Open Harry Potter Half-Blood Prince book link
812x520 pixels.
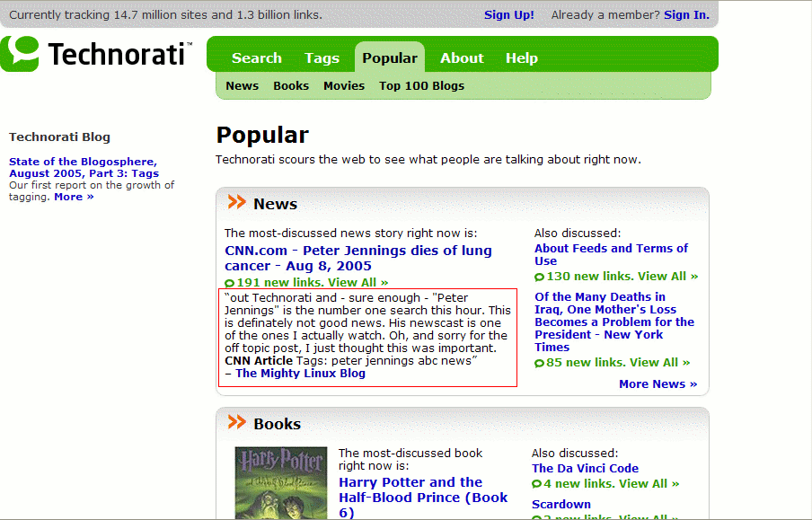coord(423,498)
